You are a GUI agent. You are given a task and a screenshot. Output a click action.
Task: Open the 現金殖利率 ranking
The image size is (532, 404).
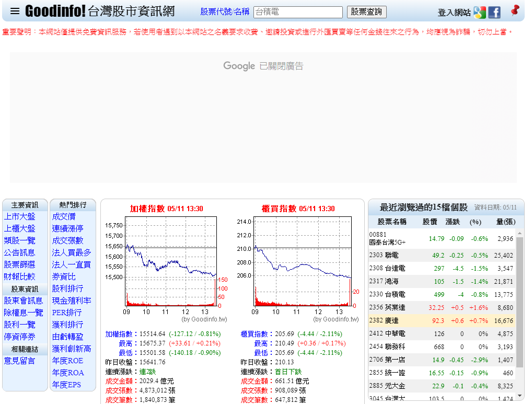[72, 301]
